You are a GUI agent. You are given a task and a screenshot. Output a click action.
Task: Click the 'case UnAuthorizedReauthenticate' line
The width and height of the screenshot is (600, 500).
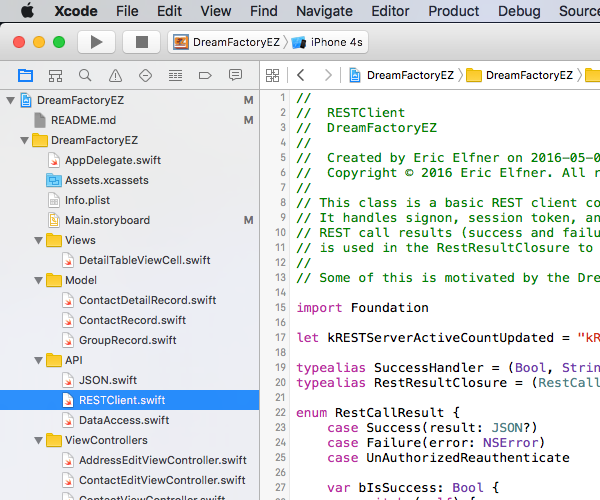pyautogui.click(x=448, y=458)
